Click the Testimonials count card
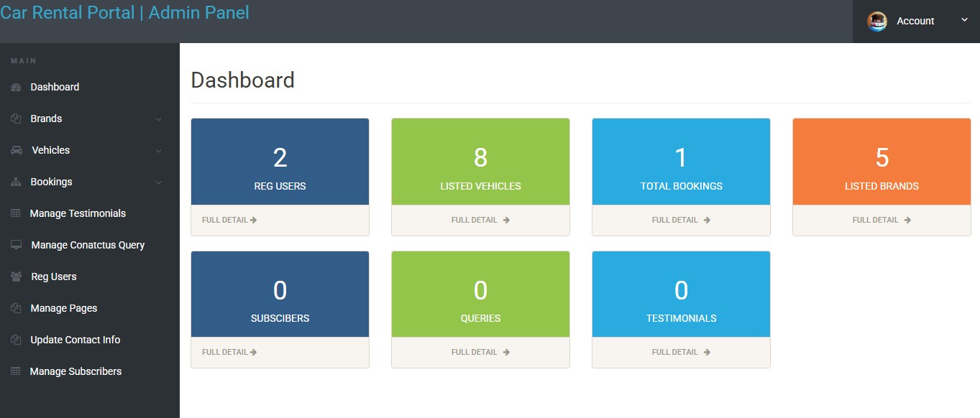Image resolution: width=980 pixels, height=418 pixels. click(681, 294)
